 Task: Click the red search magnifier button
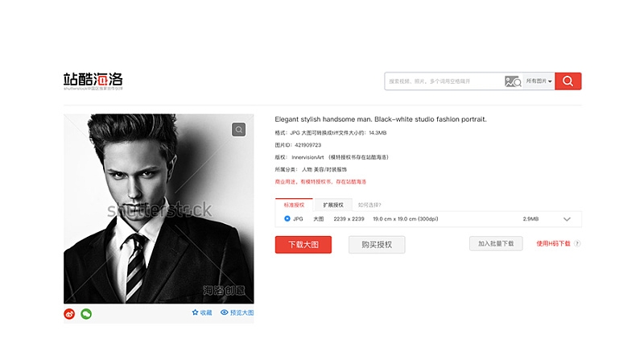point(568,81)
